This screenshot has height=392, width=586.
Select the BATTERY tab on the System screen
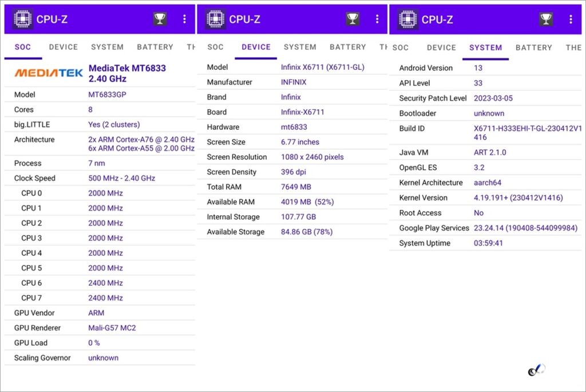click(x=533, y=47)
